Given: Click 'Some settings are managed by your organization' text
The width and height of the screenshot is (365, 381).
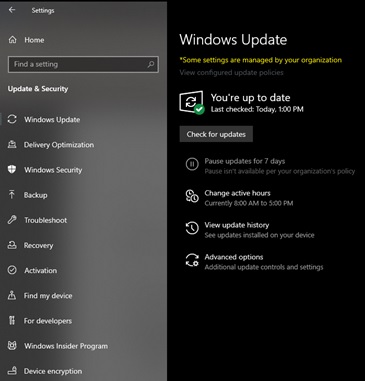Looking at the screenshot, I should (261, 60).
